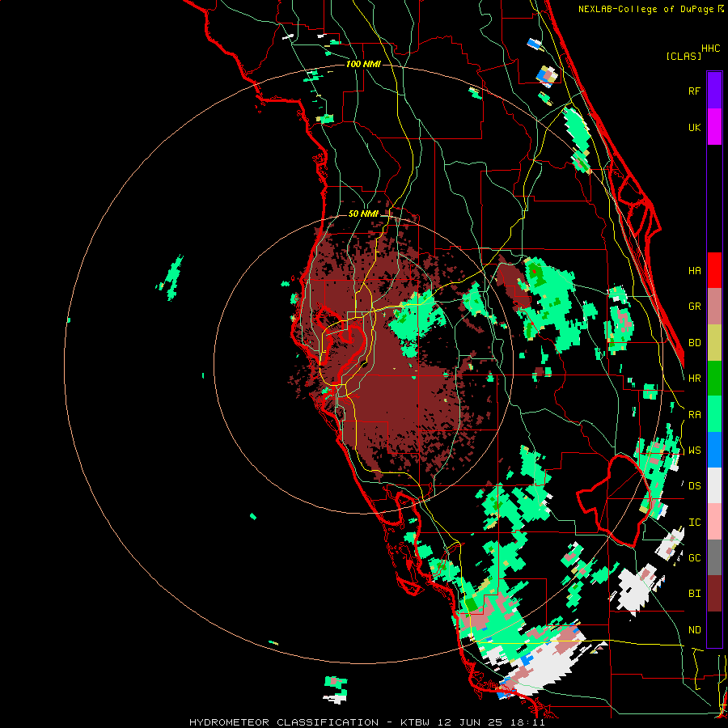Image resolution: width=728 pixels, height=728 pixels.
Task: Click the BD legend label
Action: [694, 343]
